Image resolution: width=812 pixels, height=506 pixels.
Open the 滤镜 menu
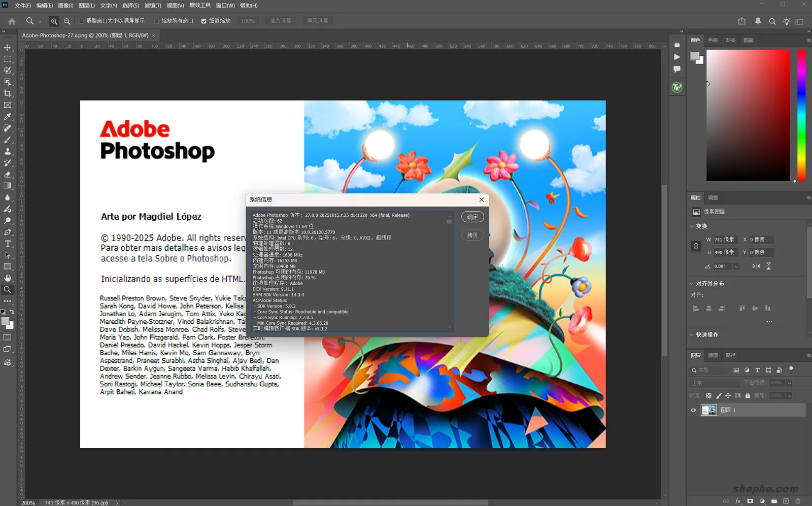[x=152, y=6]
